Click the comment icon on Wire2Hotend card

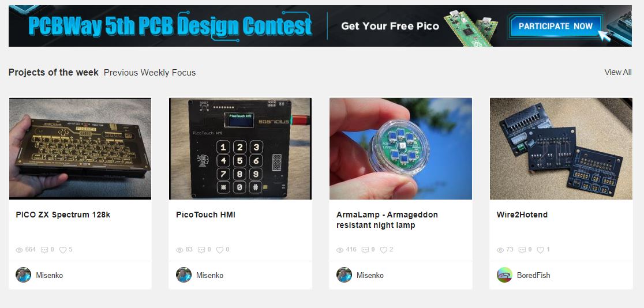[522, 250]
